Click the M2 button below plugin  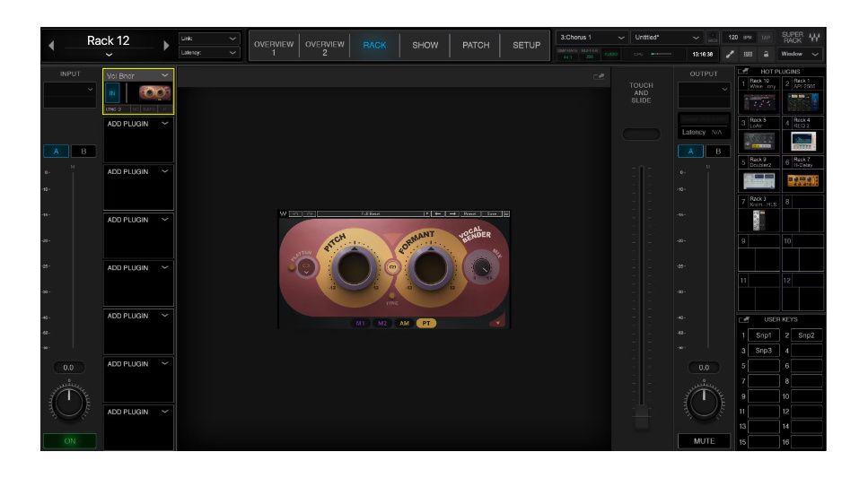click(382, 323)
